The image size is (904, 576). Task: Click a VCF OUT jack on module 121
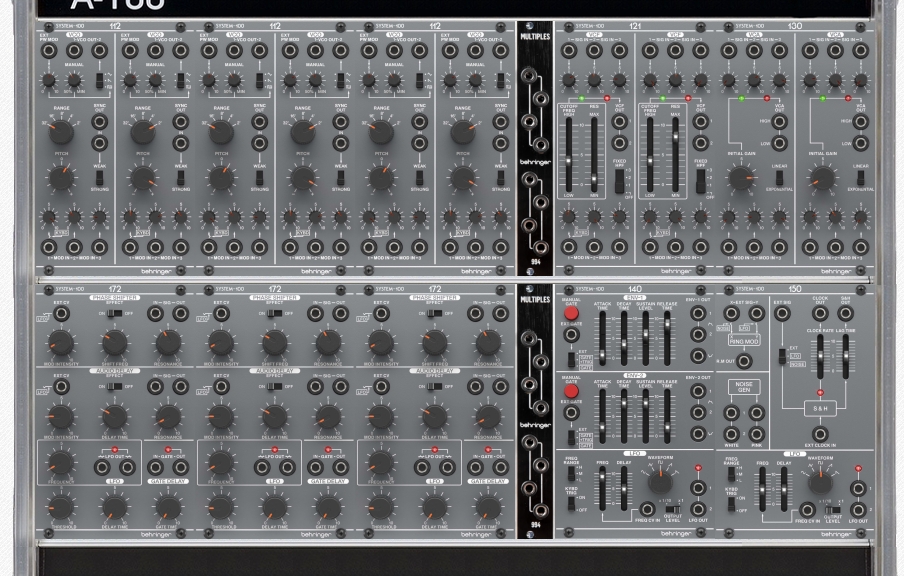pyautogui.click(x=619, y=121)
